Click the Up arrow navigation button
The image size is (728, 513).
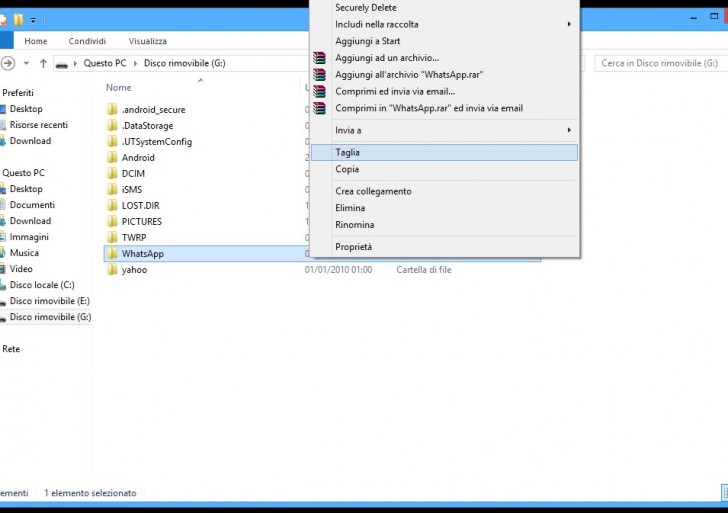[x=43, y=63]
